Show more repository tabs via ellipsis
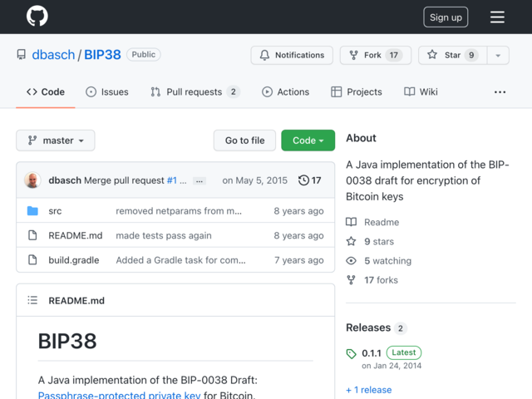Screen dimensions: 532x399 (500, 92)
